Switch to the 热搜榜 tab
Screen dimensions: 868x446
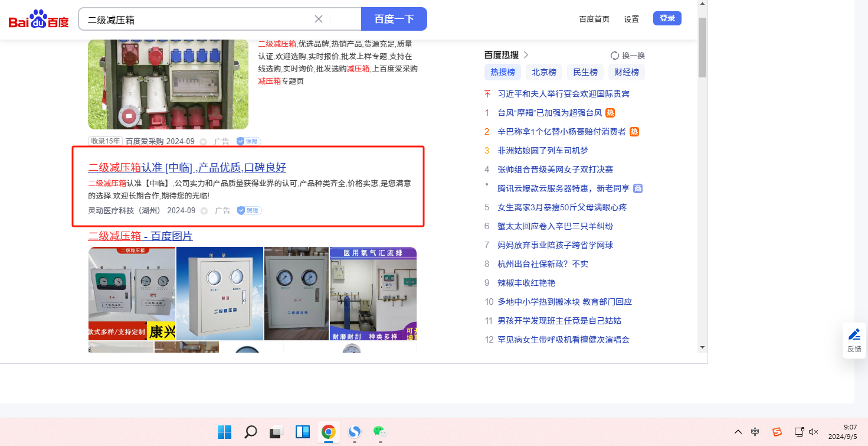tap(503, 72)
